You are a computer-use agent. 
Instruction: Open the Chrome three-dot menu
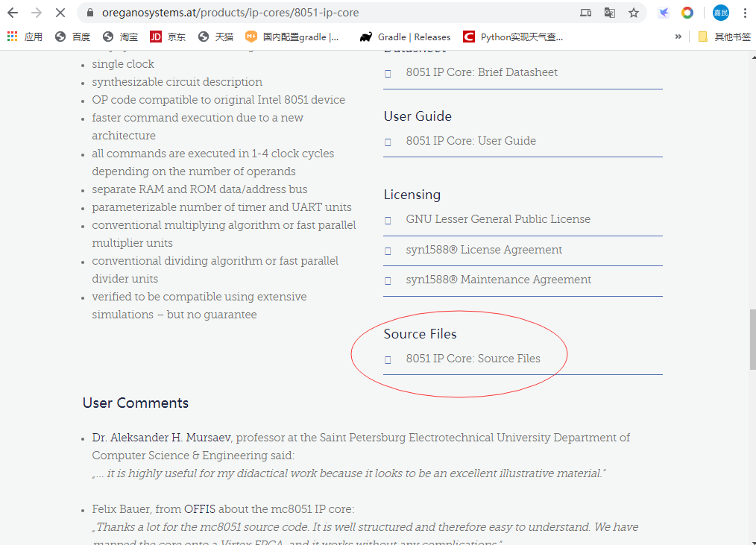point(745,13)
